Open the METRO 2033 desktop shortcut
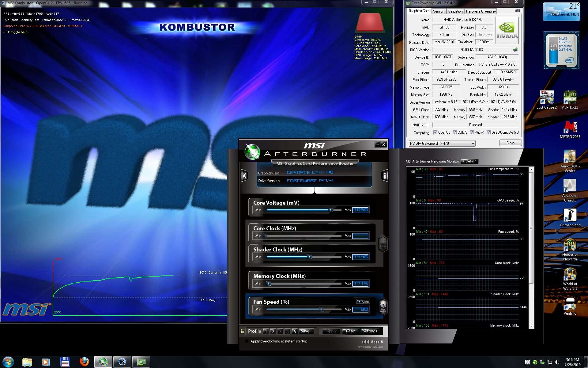This screenshot has width=588, height=368. pos(570,130)
